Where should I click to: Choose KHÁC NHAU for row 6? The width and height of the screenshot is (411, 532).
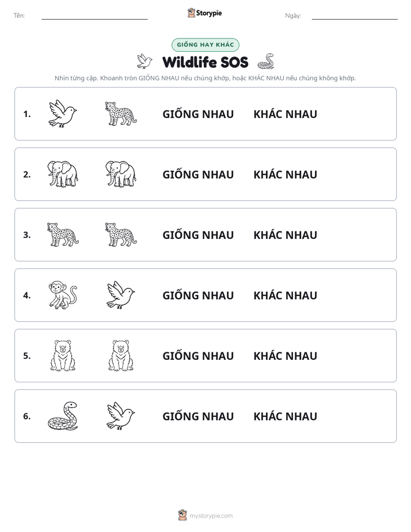(285, 416)
